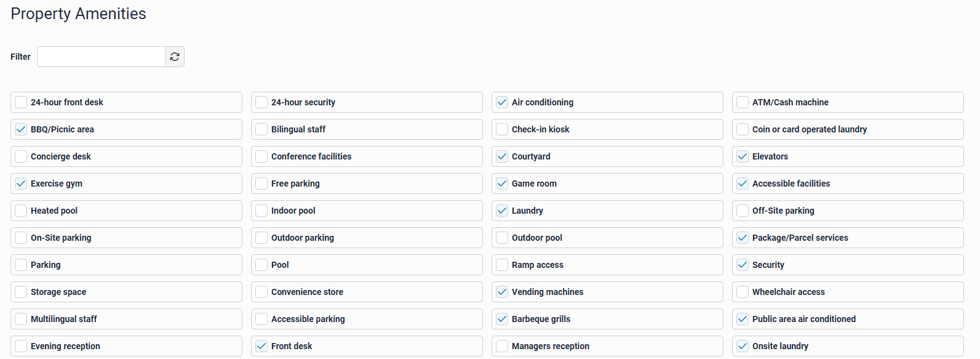This screenshot has height=359, width=980.
Task: Enable the 24-hour front desk checkbox
Action: (21, 102)
